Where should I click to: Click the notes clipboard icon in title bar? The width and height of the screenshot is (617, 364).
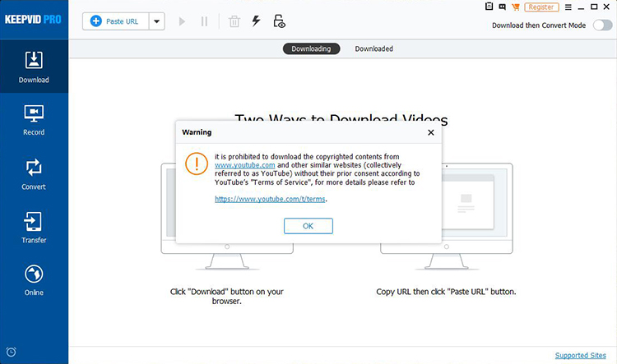click(489, 7)
